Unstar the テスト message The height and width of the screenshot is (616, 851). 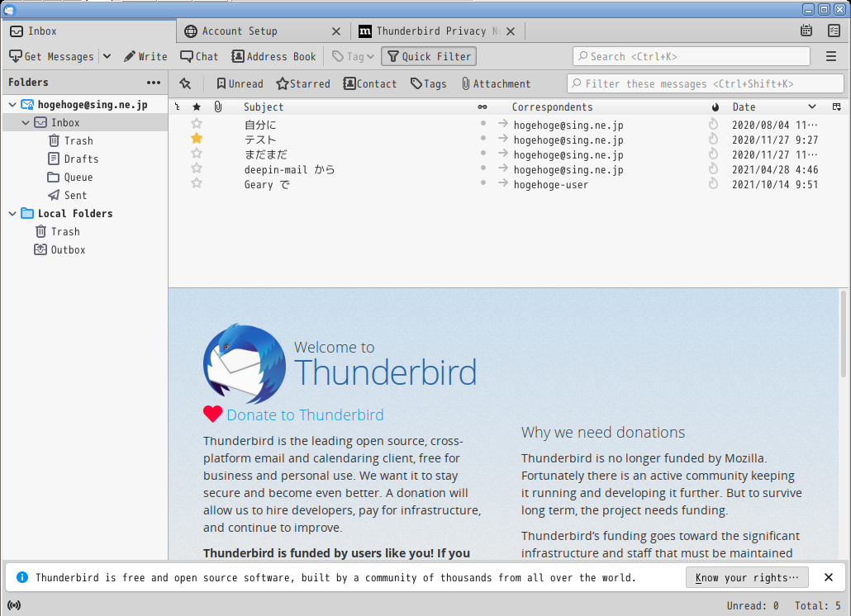point(197,139)
